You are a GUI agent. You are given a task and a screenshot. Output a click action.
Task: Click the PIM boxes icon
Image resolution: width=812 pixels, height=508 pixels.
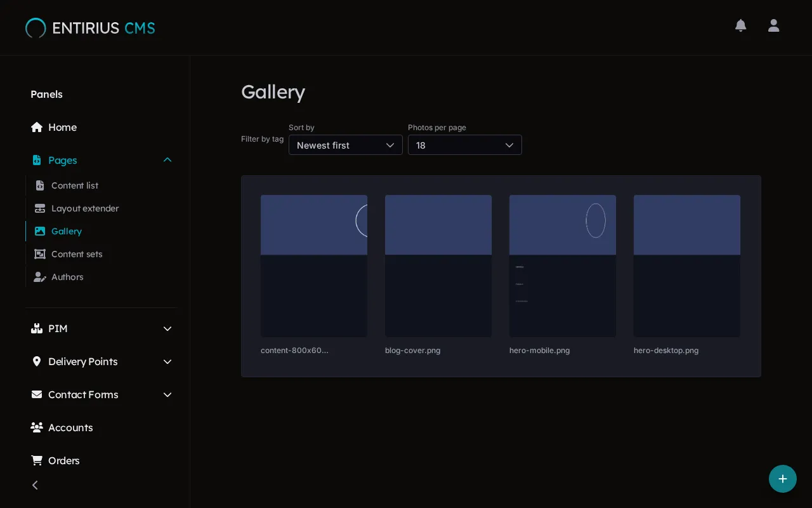pyautogui.click(x=37, y=328)
